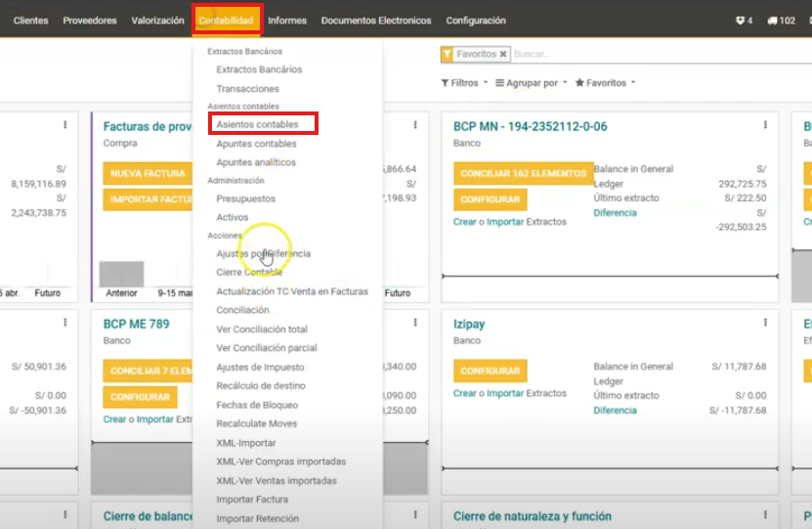Viewport: 812px width, 529px height.
Task: Open the Diferencia link on the Izipay card
Action: [615, 411]
